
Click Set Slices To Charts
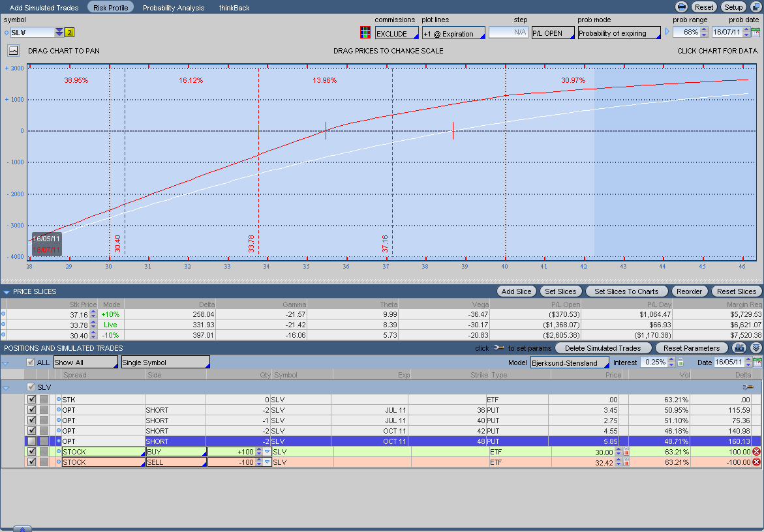coord(626,291)
